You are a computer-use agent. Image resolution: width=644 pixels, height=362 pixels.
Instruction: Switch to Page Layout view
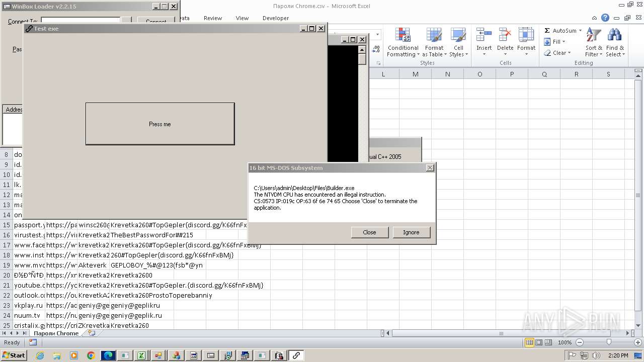pos(539,342)
